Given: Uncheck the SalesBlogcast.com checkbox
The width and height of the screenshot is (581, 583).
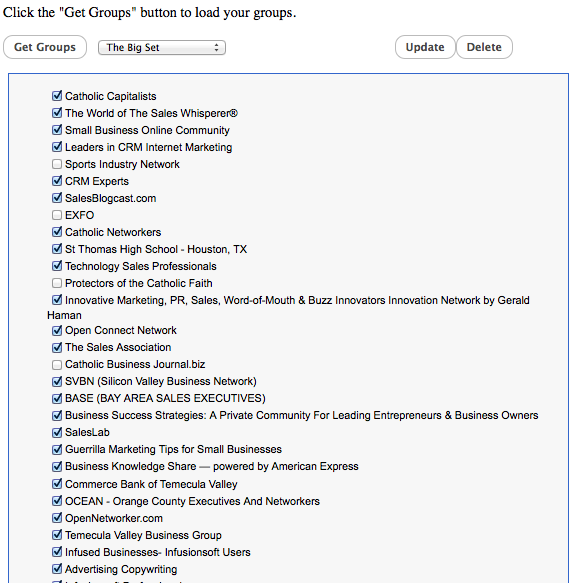Looking at the screenshot, I should 57,198.
